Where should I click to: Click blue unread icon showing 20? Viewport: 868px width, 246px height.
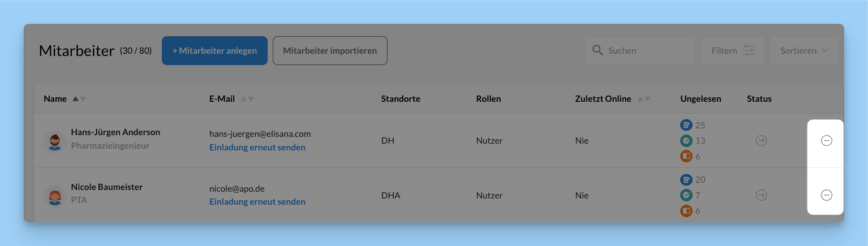pyautogui.click(x=686, y=180)
